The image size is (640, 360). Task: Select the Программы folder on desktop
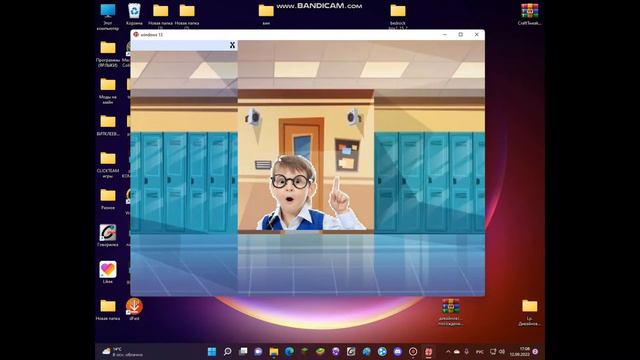click(x=108, y=53)
